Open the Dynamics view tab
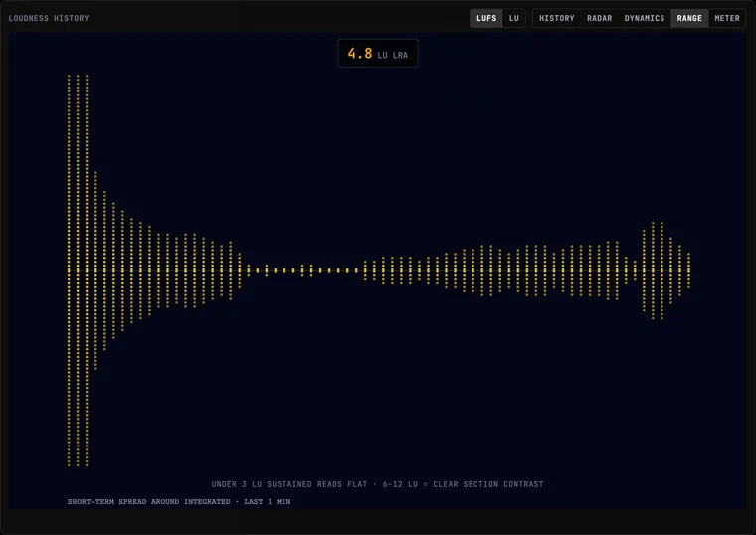The height and width of the screenshot is (535, 756). click(645, 18)
